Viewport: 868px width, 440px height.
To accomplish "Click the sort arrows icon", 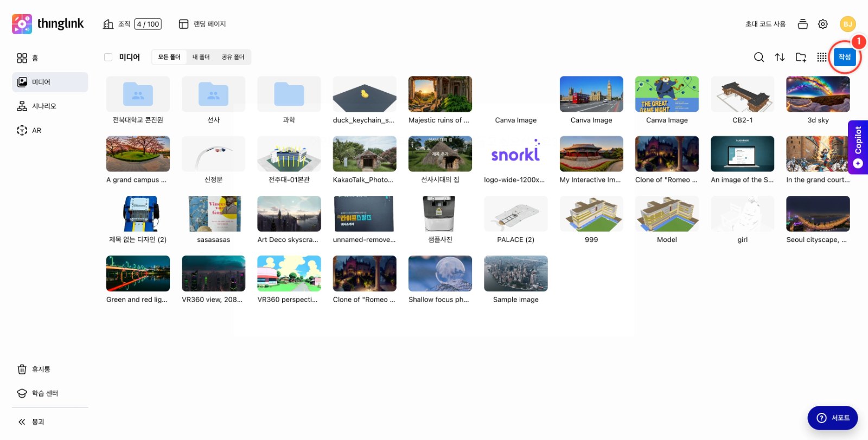I will [x=780, y=57].
